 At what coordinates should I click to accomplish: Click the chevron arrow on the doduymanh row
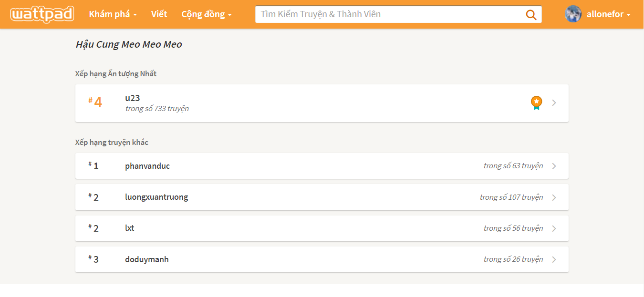[x=554, y=259]
